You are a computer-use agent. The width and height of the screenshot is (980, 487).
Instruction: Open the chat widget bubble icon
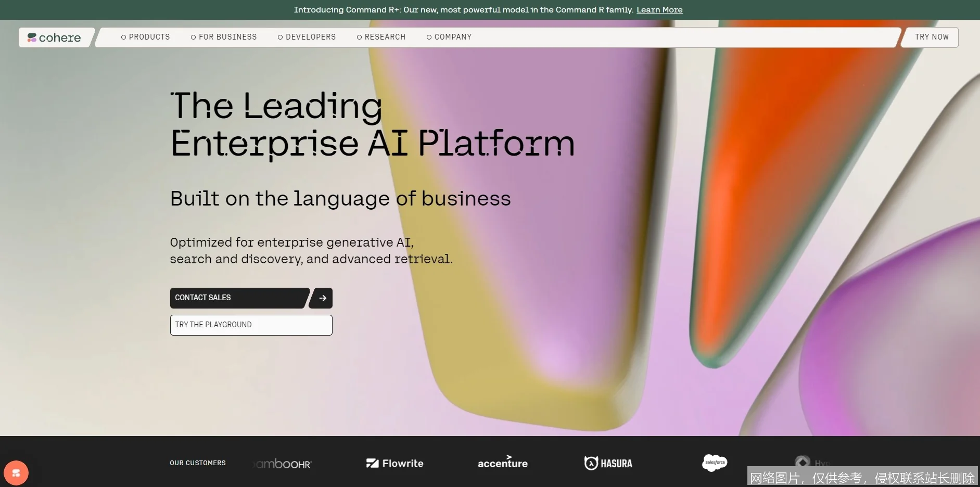coord(16,473)
